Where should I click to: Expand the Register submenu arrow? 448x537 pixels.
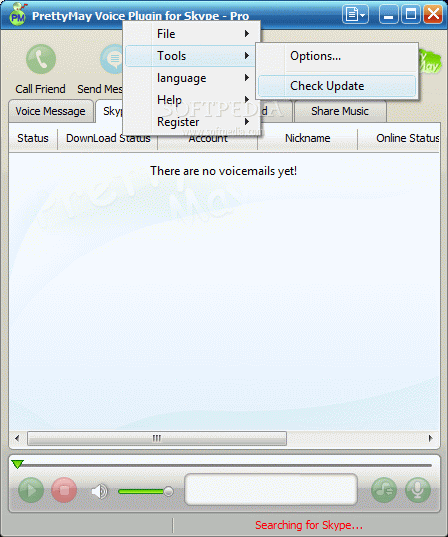(x=247, y=122)
